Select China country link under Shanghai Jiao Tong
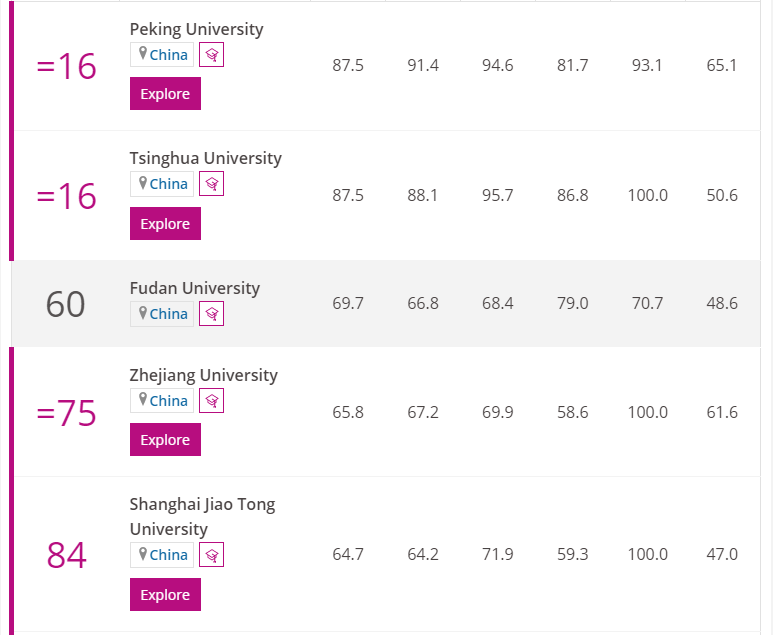This screenshot has width=773, height=635. 169,555
